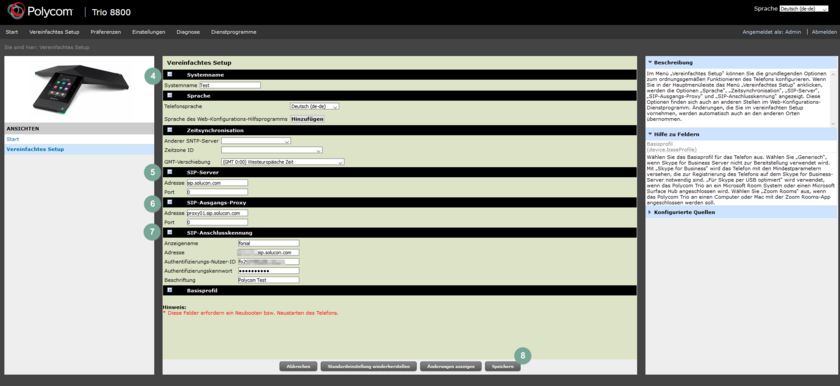Open the Präferenzen menu
The image size is (840, 386).
pyautogui.click(x=106, y=32)
